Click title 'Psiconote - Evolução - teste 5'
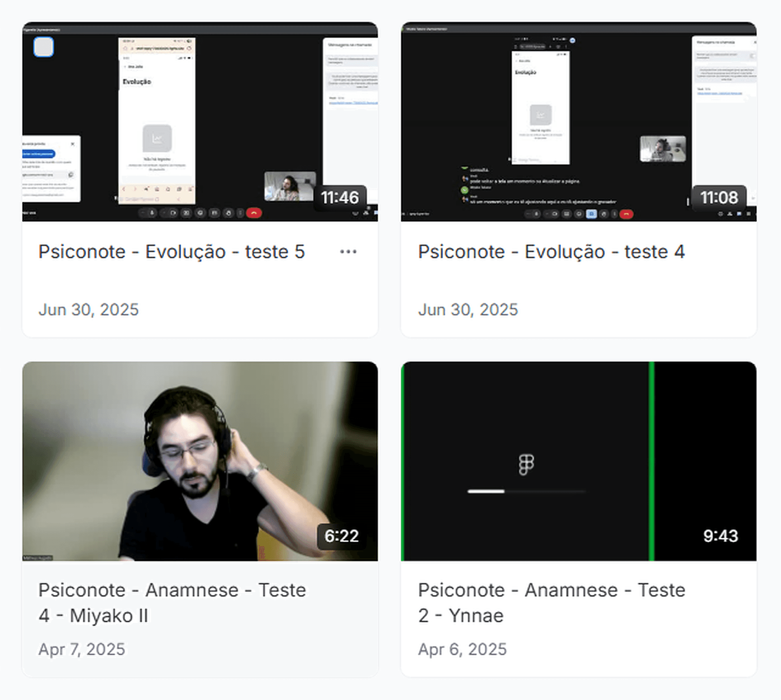Viewport: 781px width, 700px height. tap(171, 252)
